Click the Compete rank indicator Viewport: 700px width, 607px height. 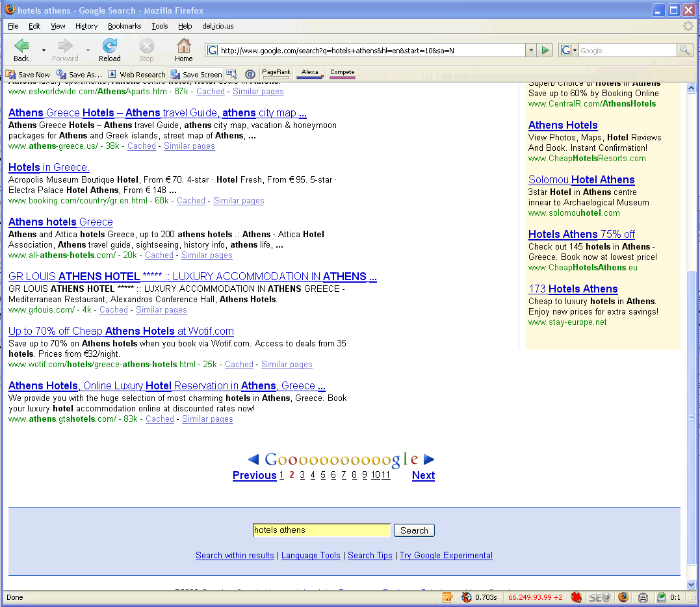pyautogui.click(x=343, y=73)
